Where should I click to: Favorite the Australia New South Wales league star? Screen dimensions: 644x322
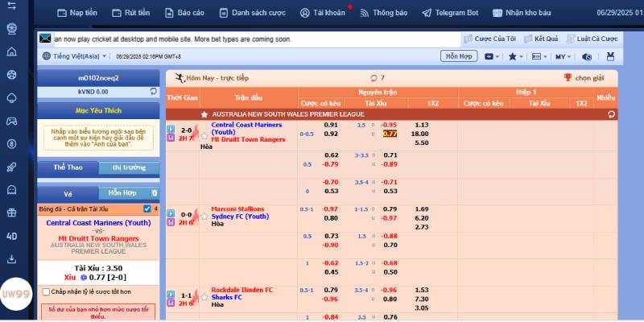click(204, 114)
